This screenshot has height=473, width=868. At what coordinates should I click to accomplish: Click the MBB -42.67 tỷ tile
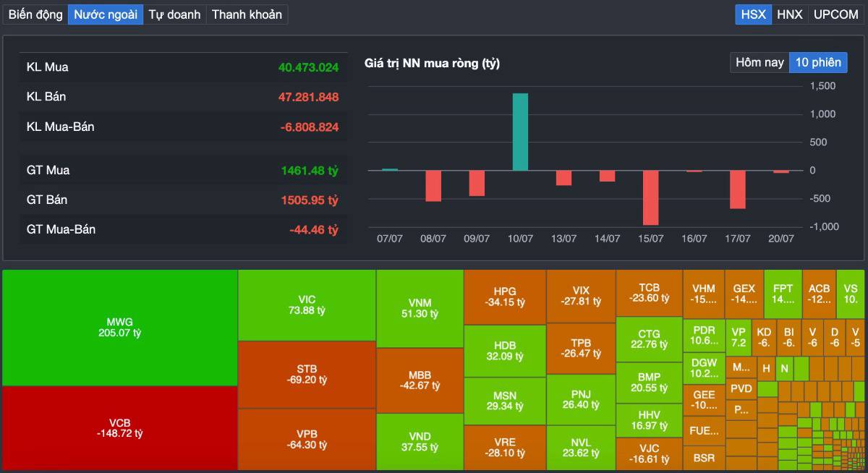[x=420, y=380]
